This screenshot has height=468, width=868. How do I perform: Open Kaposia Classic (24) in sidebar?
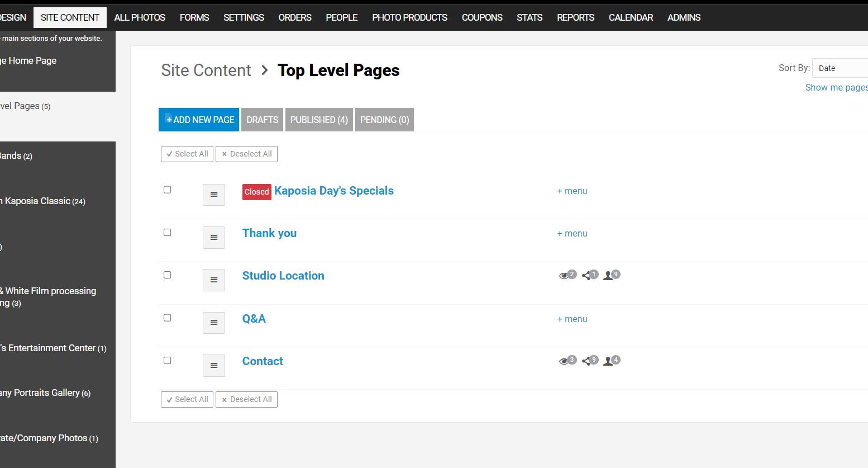coord(43,201)
